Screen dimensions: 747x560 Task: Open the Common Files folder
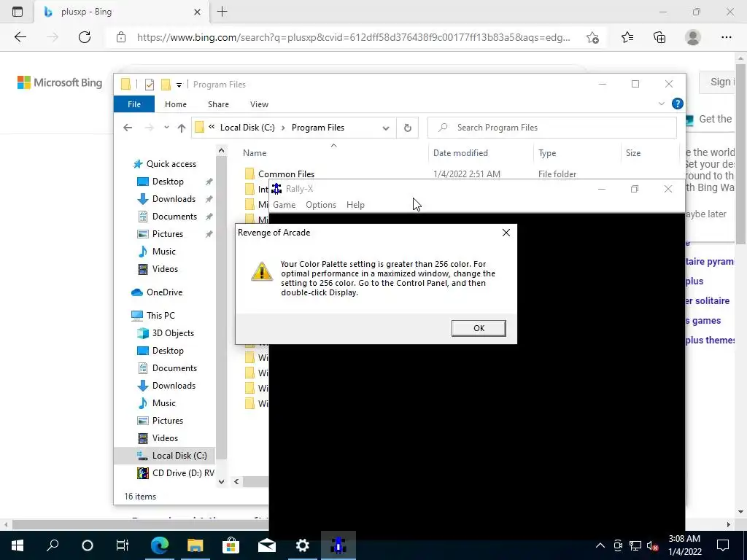(286, 174)
